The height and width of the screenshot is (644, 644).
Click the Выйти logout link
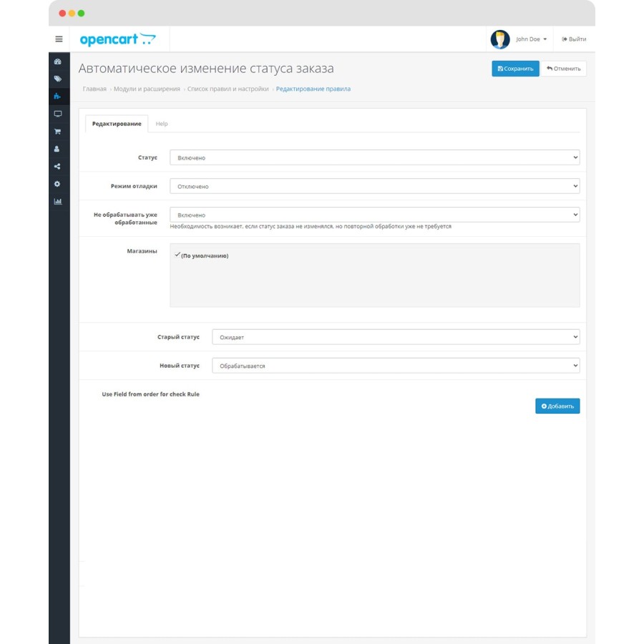[x=574, y=39]
